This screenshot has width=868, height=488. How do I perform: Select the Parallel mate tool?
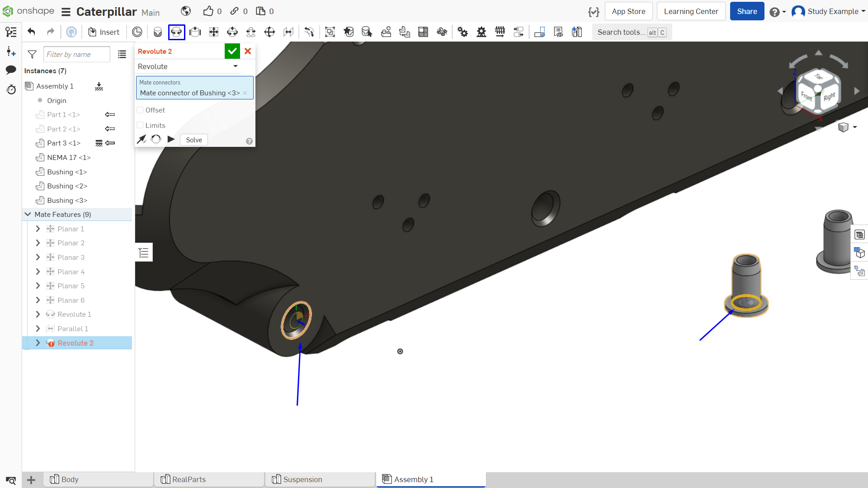pyautogui.click(x=288, y=32)
